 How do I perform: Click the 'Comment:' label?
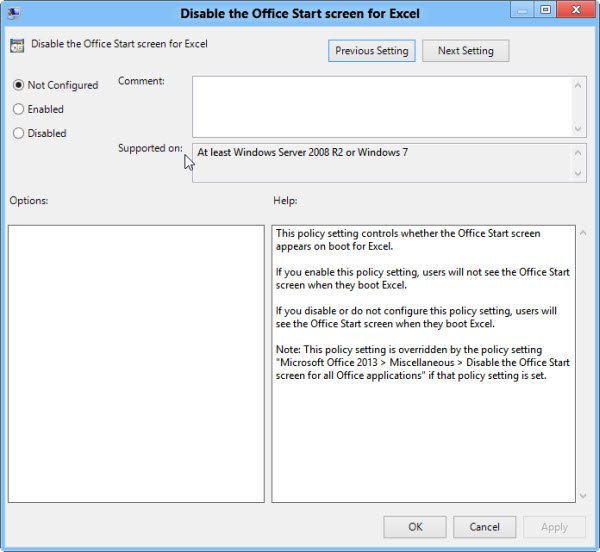141,81
